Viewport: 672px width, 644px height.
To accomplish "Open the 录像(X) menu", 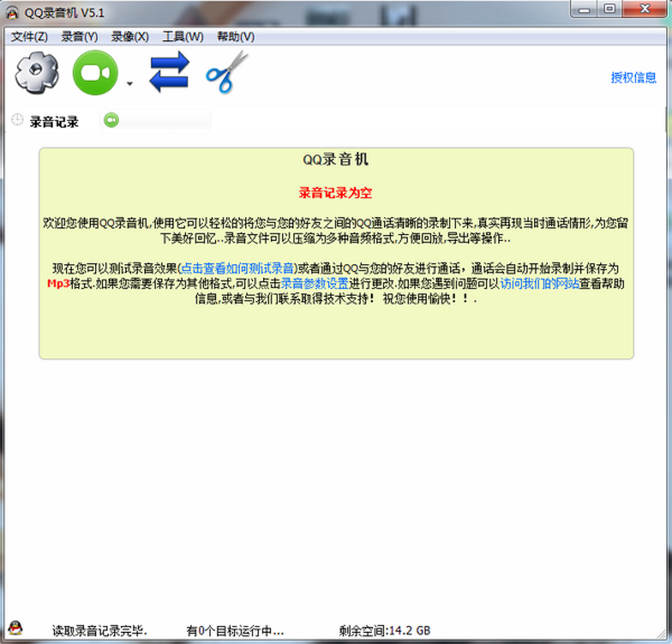I will pos(128,36).
